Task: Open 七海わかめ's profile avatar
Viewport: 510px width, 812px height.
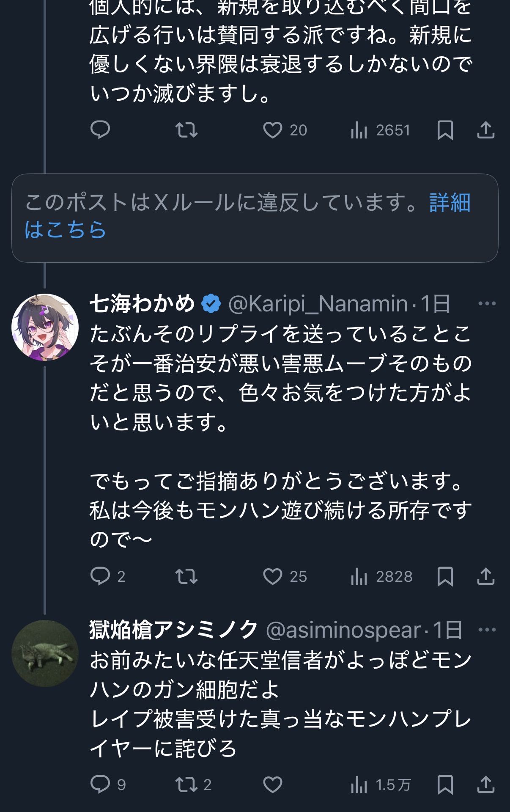Action: [45, 327]
